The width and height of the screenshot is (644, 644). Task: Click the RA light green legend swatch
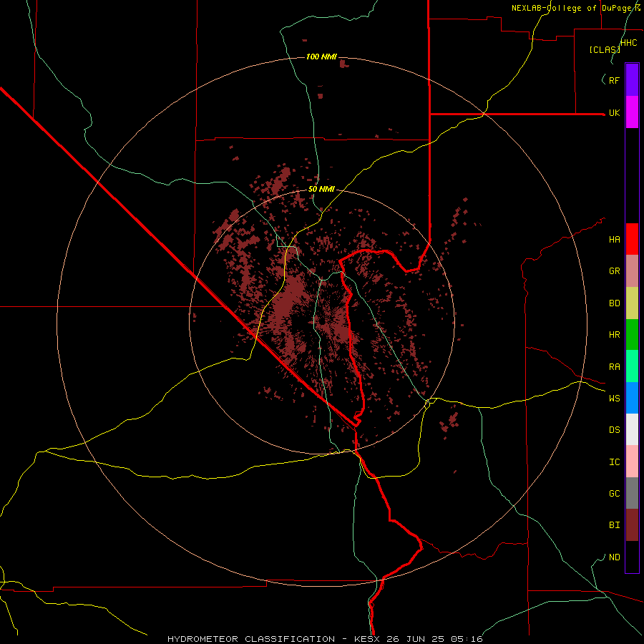point(632,366)
